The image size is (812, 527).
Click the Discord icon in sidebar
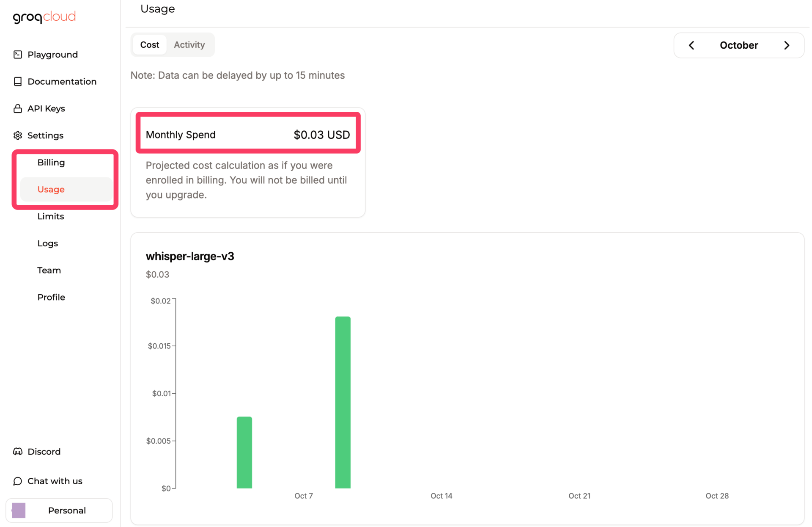[18, 452]
